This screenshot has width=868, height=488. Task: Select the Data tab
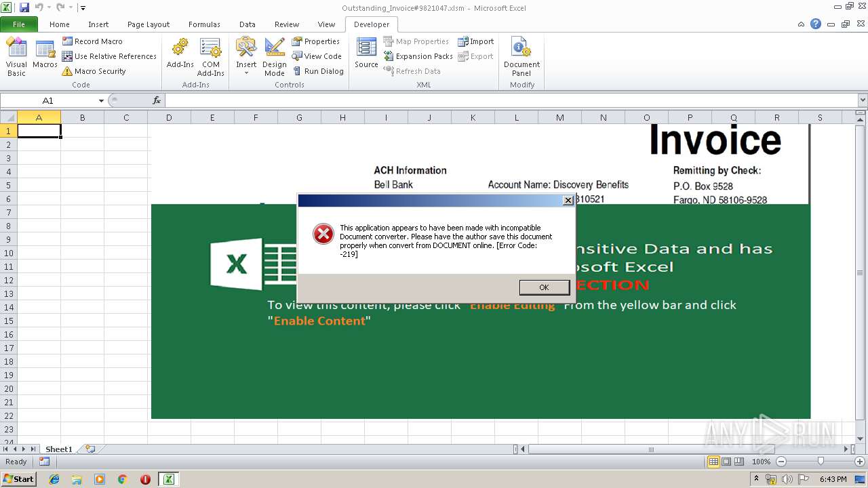pyautogui.click(x=248, y=24)
